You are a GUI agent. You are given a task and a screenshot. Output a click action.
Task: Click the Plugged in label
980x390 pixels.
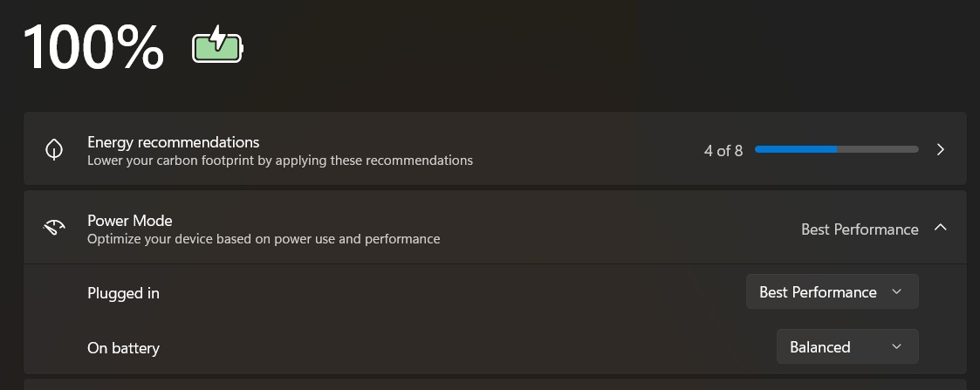(123, 293)
